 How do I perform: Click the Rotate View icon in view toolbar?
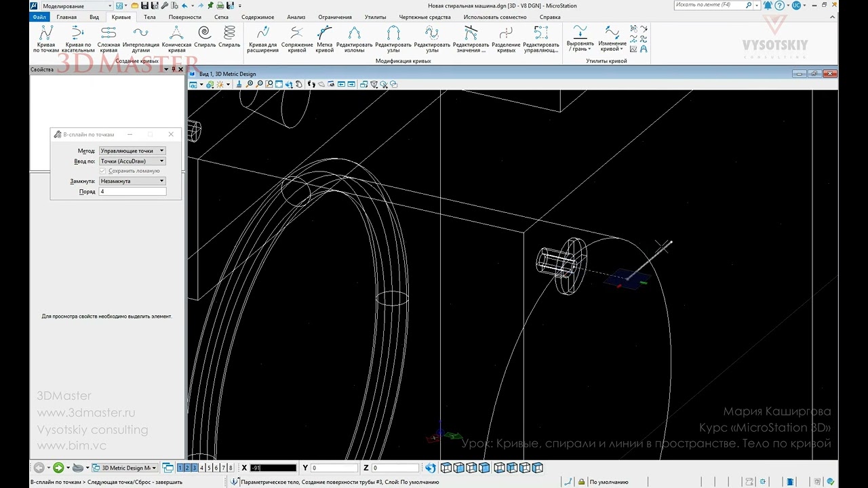(x=289, y=84)
